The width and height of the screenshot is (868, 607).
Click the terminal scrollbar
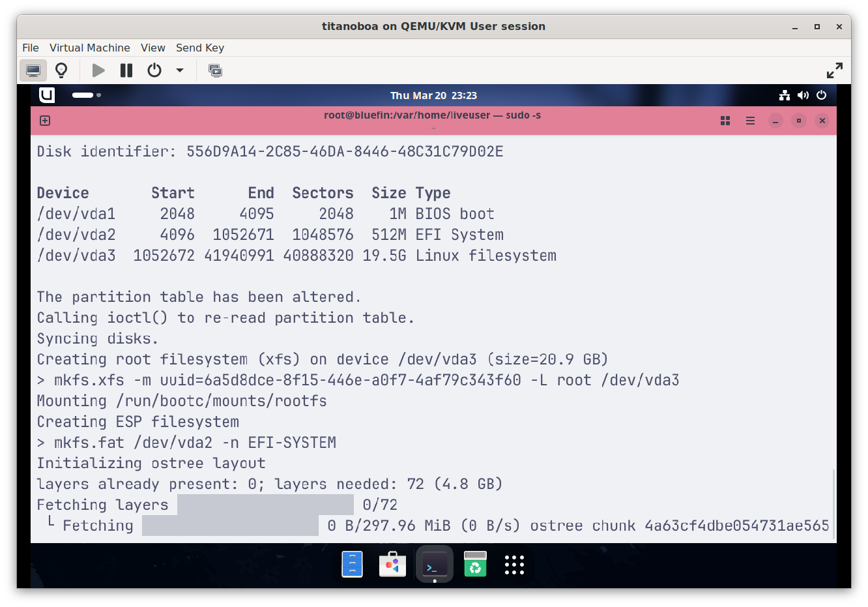coord(833,505)
